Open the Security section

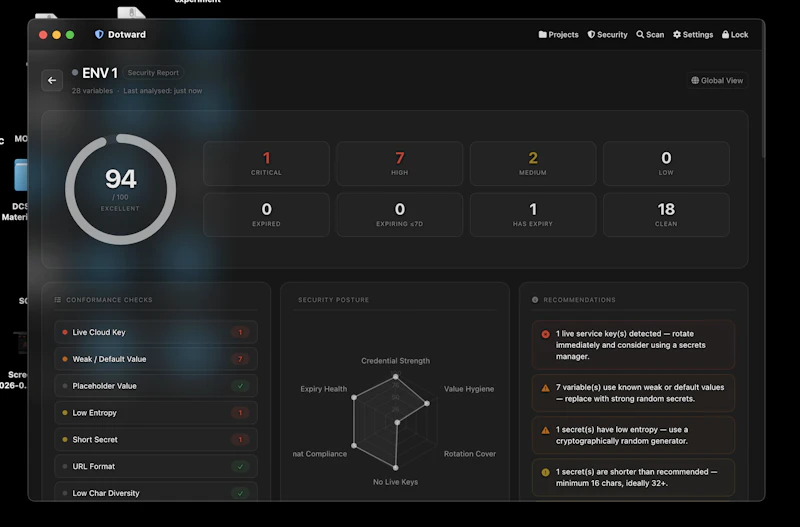click(607, 35)
